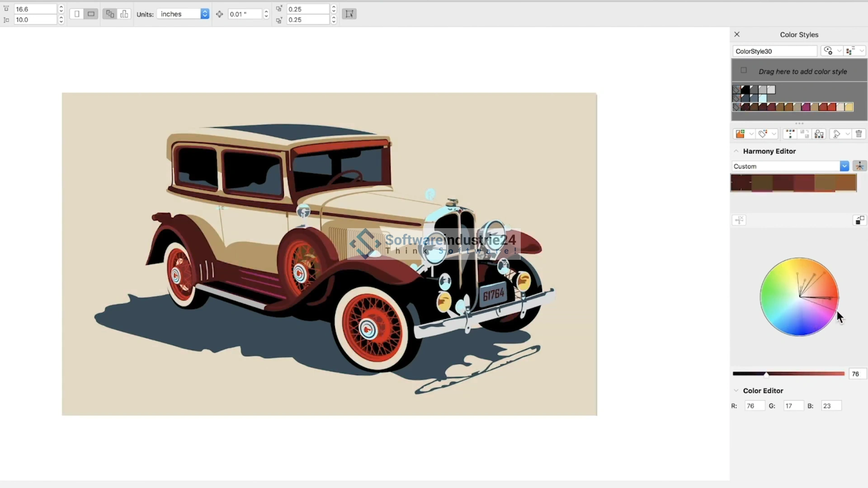
Task: Click the swap colors icon below harmony swatches
Action: point(859,220)
